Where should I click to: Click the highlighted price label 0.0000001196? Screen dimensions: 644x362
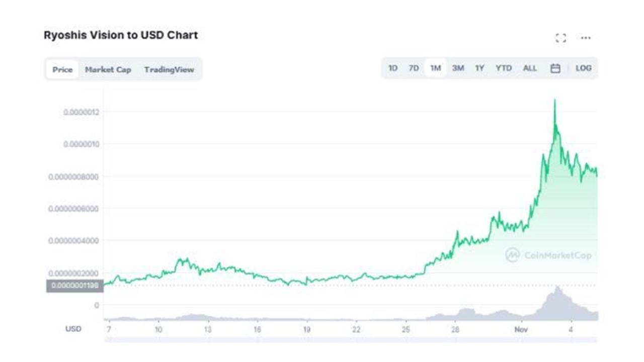pos(74,285)
